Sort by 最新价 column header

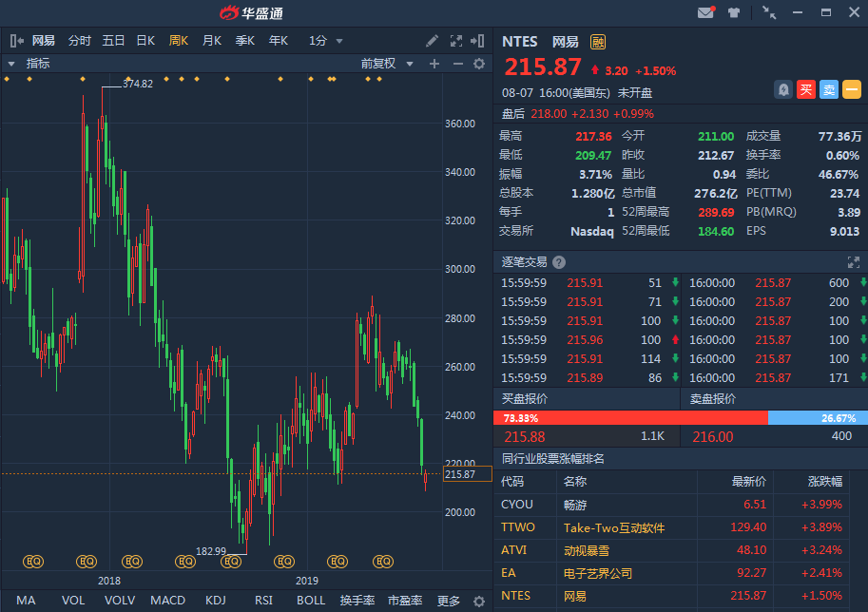[x=749, y=482]
